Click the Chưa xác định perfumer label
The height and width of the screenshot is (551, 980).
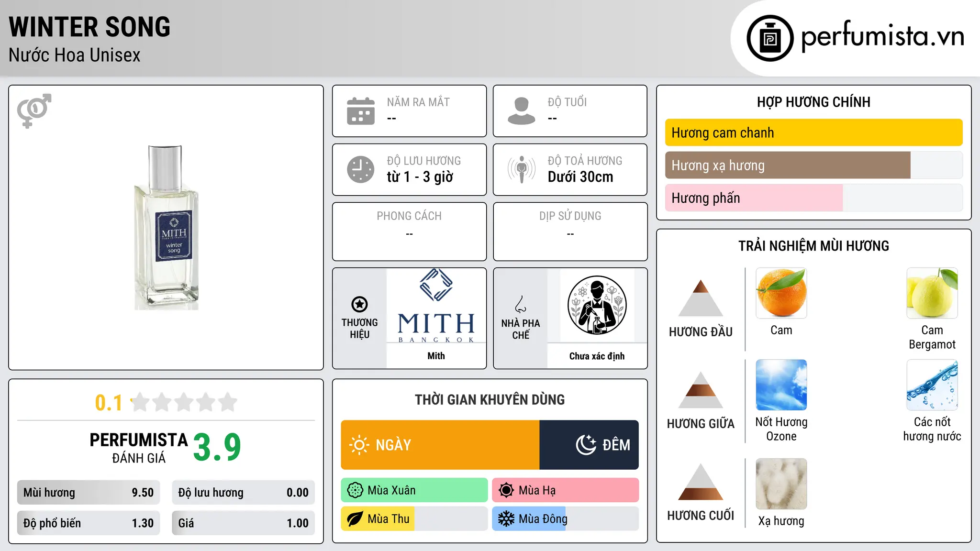(x=597, y=356)
